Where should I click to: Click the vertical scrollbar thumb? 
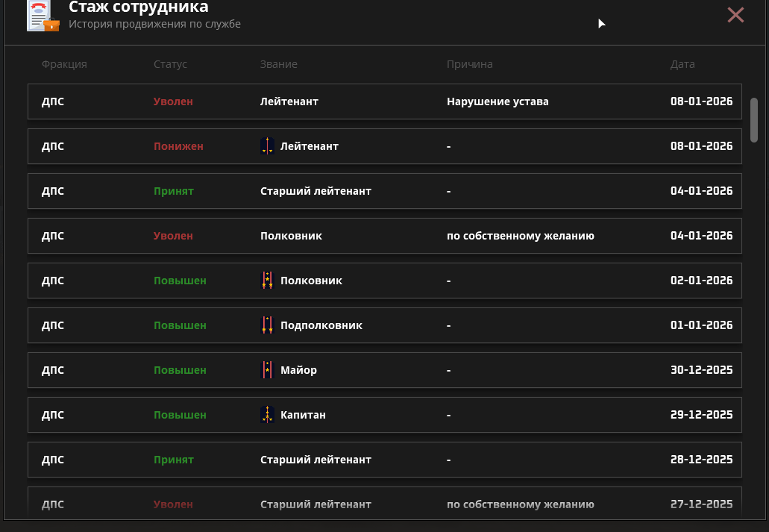(753, 119)
